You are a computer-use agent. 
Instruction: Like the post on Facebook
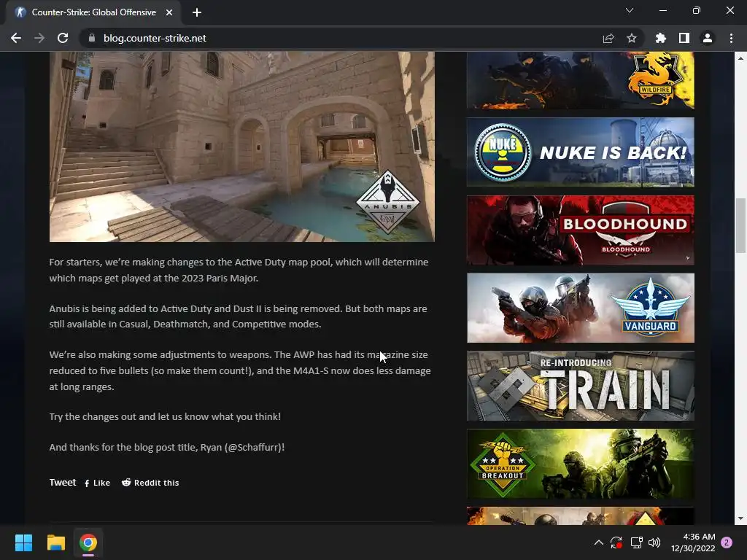tap(97, 483)
